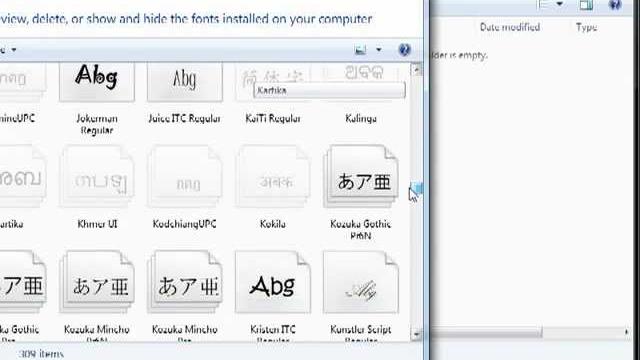Click the Kokila name label
This screenshot has width=640, height=360.
tap(273, 224)
